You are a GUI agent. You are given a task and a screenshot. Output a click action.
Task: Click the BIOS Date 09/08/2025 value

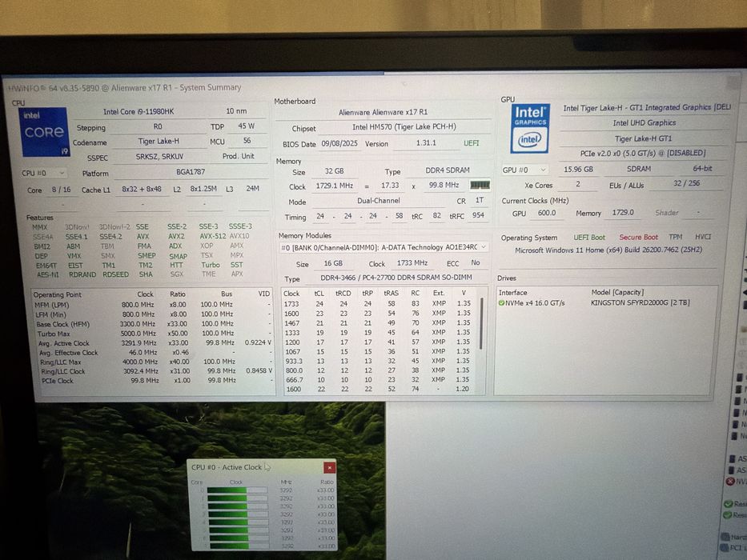[339, 143]
